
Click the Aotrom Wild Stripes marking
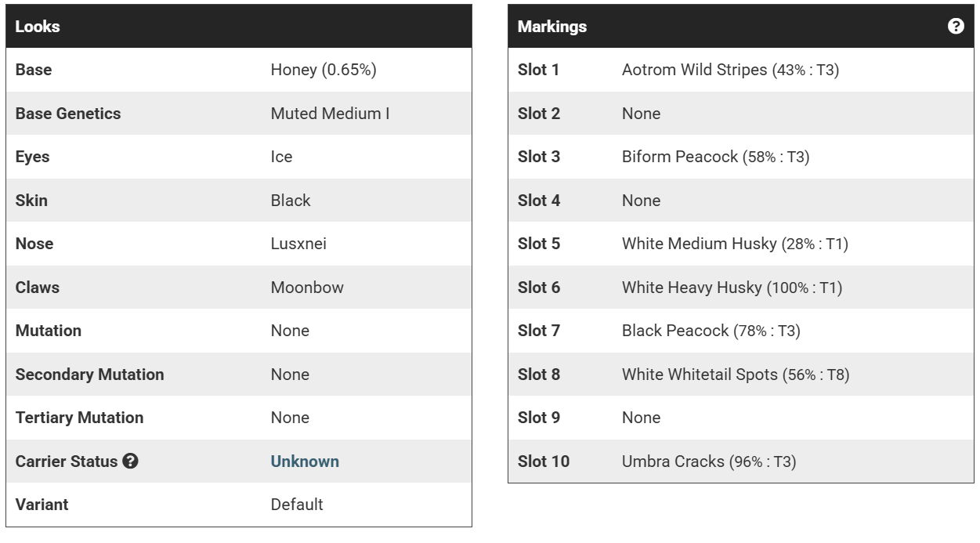coord(694,70)
